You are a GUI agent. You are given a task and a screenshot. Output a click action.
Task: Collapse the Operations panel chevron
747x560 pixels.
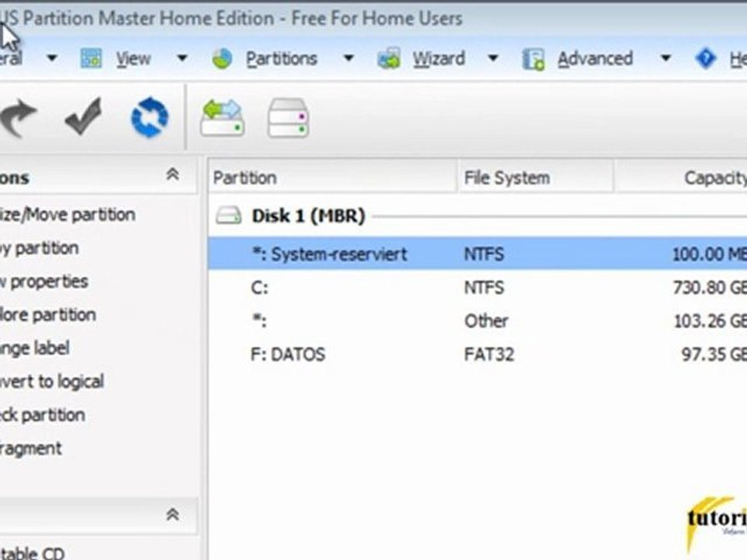point(173,175)
